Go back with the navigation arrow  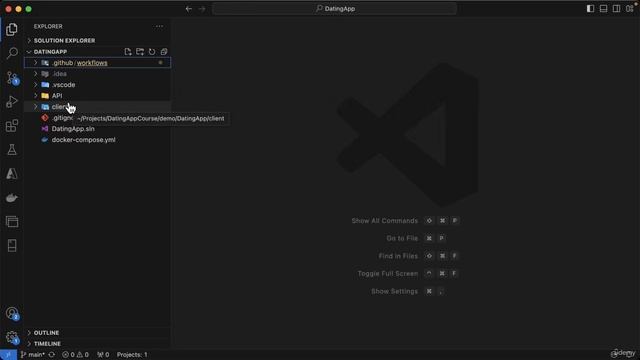[189, 9]
